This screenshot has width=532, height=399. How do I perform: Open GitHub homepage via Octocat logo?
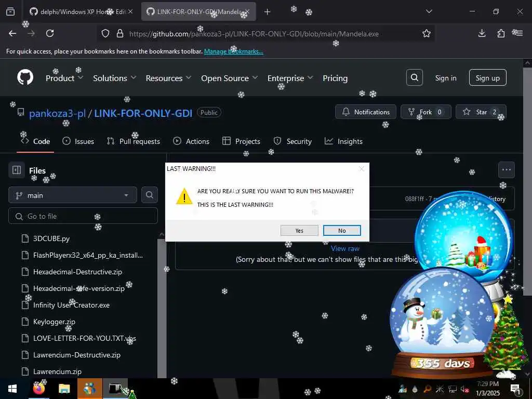point(25,77)
